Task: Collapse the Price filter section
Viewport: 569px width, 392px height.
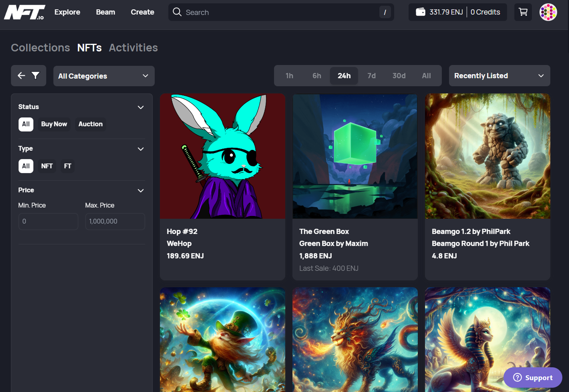Action: (141, 191)
